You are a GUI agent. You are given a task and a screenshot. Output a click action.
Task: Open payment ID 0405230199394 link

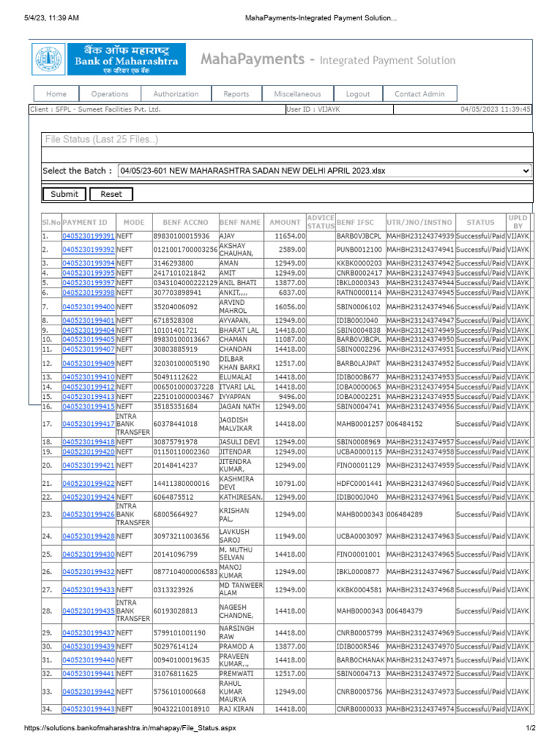click(x=88, y=263)
